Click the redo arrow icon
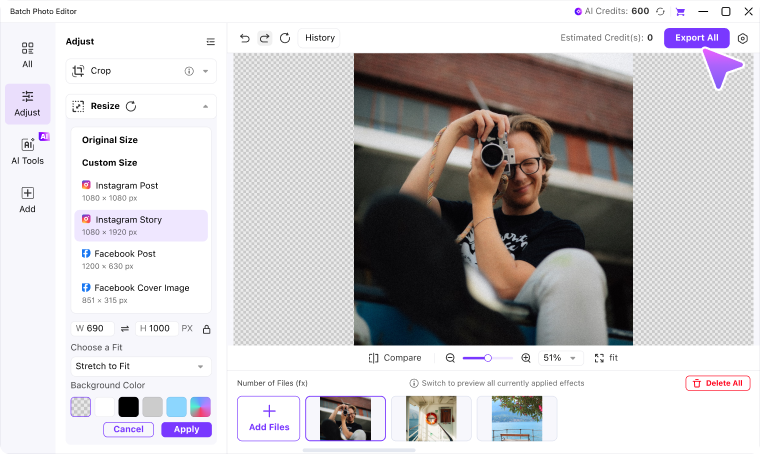Screen dimensions: 760x455 pos(265,38)
